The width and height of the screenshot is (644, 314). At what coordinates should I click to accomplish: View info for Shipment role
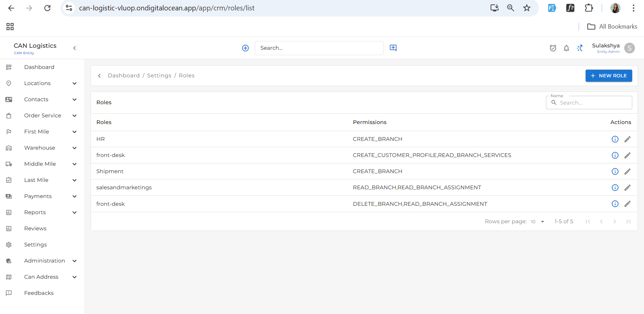point(615,171)
